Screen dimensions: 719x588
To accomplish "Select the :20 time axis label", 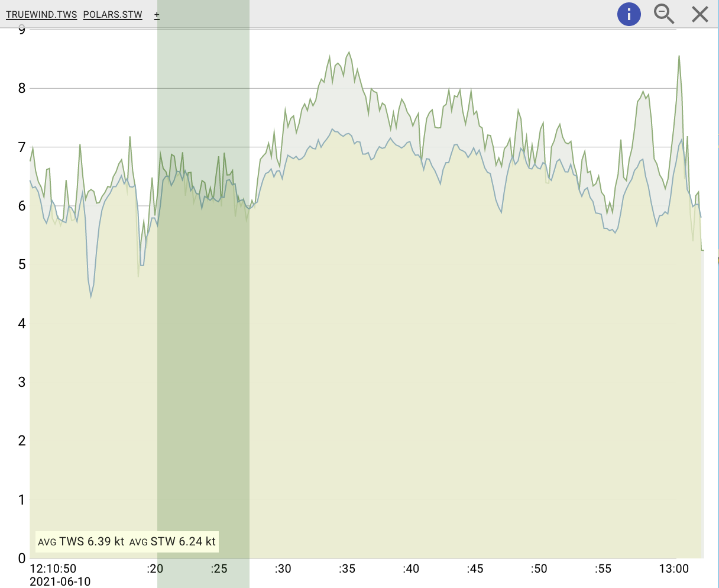I will [155, 568].
